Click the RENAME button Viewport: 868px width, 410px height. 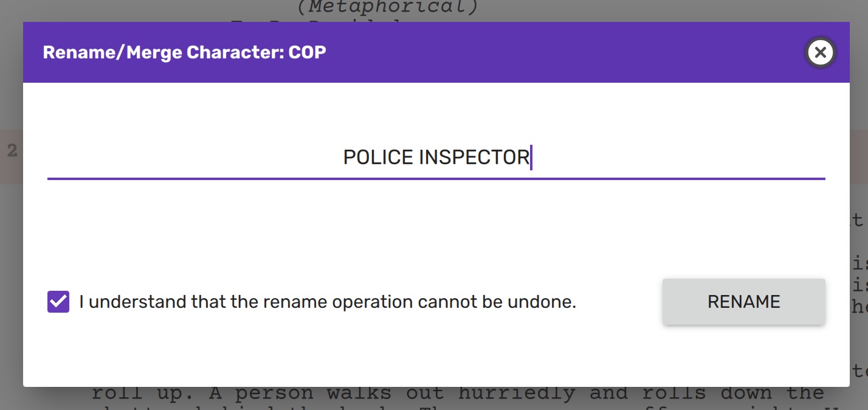pyautogui.click(x=743, y=302)
